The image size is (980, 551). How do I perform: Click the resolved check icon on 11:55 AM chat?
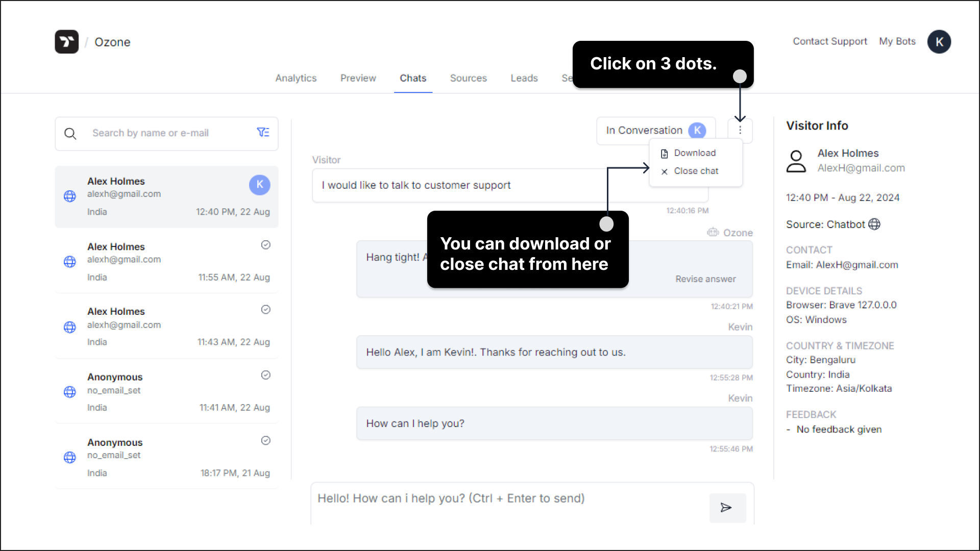pos(266,245)
